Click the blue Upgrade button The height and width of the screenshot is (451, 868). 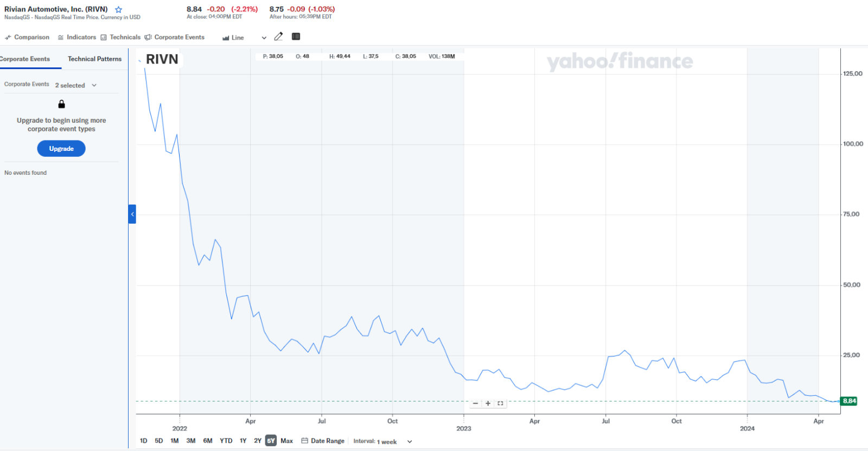[x=61, y=149]
